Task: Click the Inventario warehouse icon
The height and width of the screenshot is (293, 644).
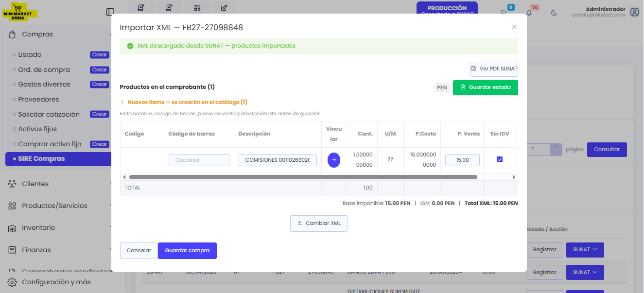Action: coord(12,228)
